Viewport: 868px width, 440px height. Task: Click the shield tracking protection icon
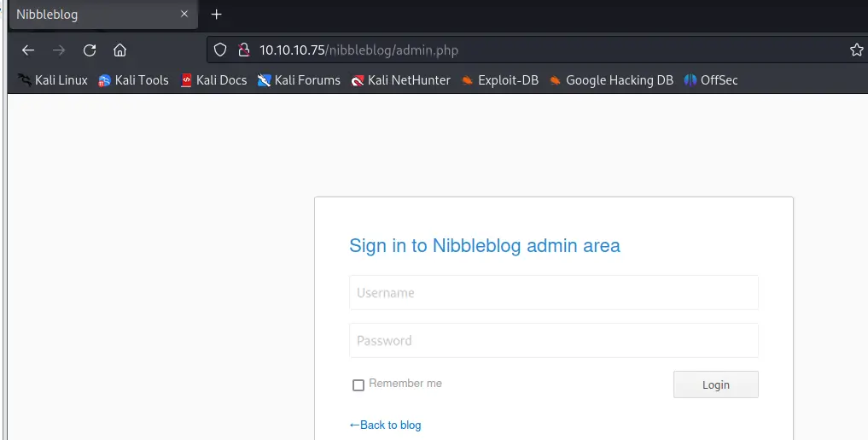pyautogui.click(x=220, y=50)
